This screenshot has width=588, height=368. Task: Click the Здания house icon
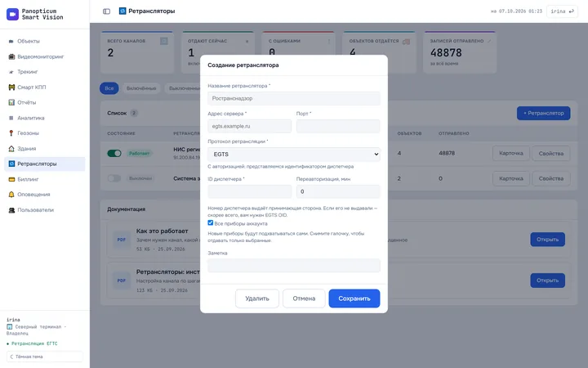coord(11,148)
